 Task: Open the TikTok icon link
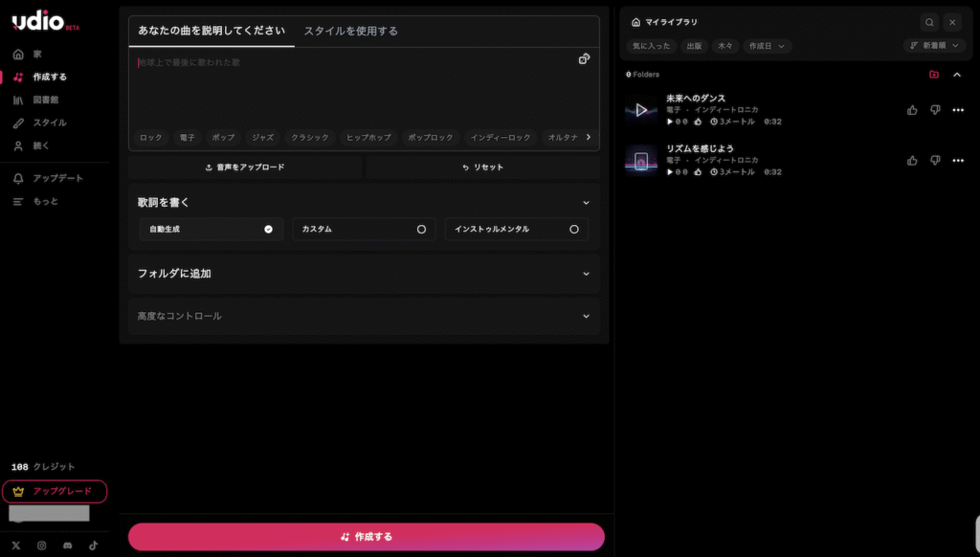[94, 546]
